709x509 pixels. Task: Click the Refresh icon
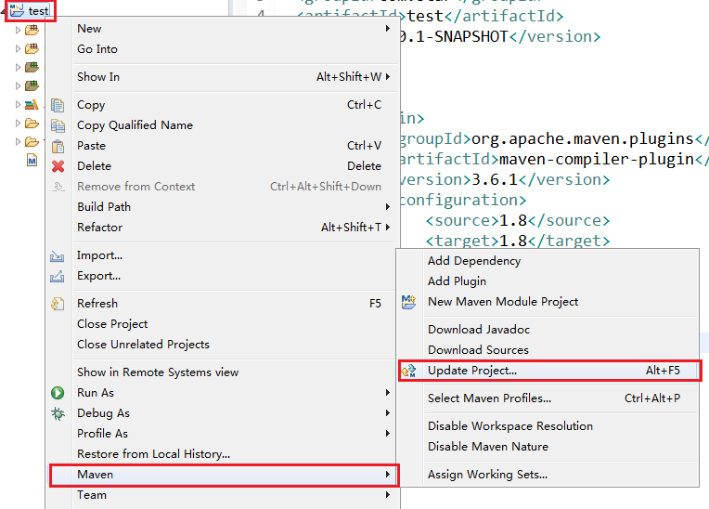57,304
